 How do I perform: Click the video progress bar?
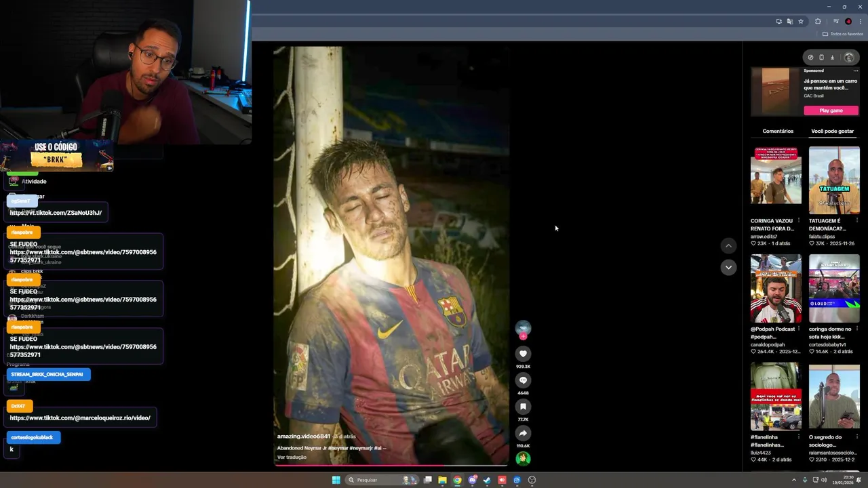[391, 466]
